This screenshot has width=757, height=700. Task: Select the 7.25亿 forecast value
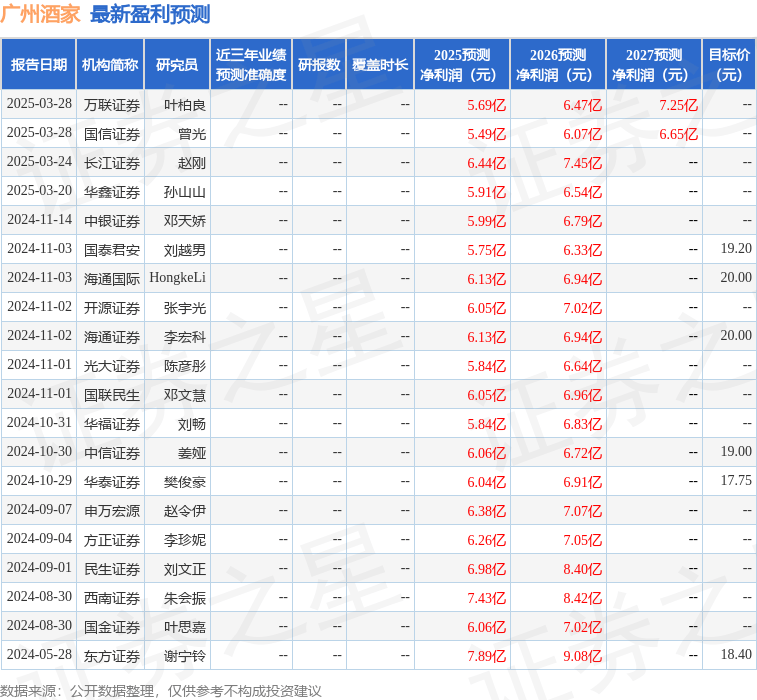pos(679,105)
